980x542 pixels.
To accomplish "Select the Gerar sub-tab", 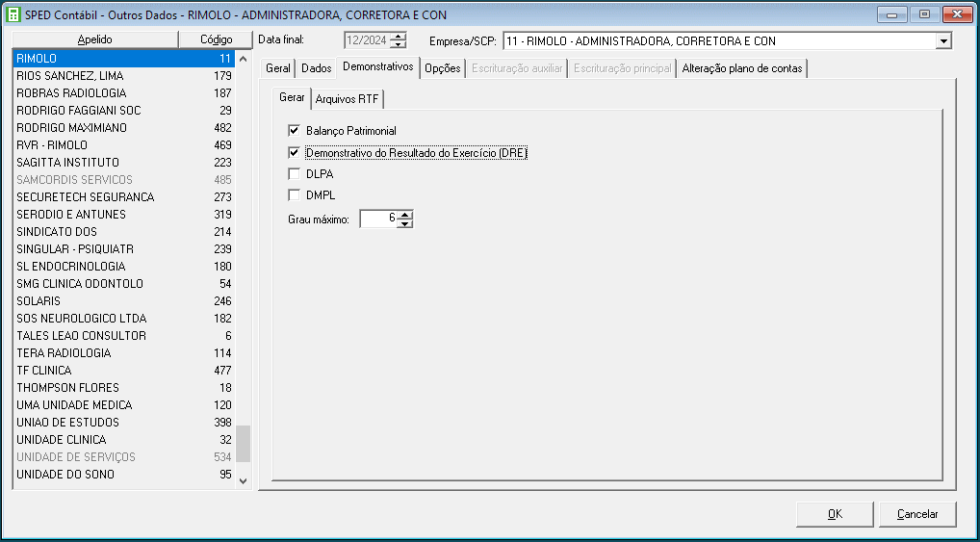I will click(x=292, y=97).
